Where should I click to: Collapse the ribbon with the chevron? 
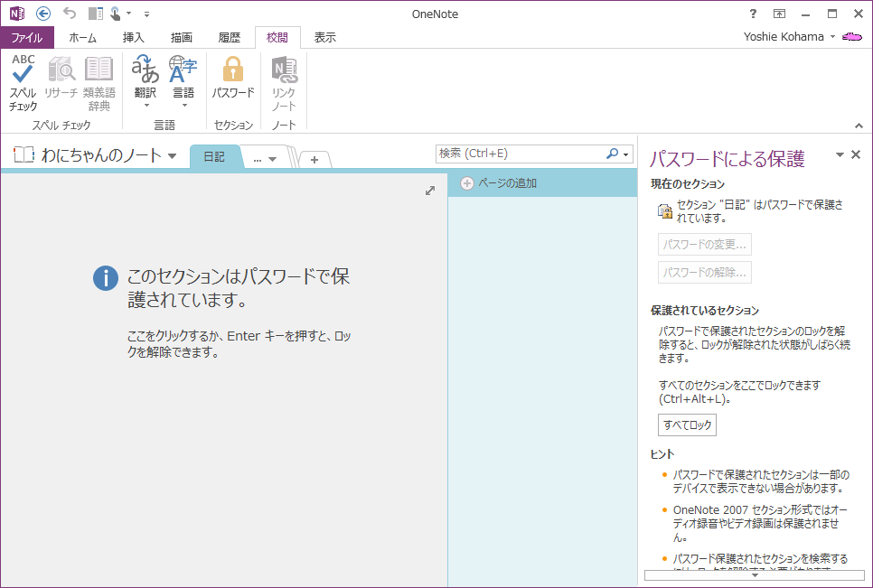859,125
